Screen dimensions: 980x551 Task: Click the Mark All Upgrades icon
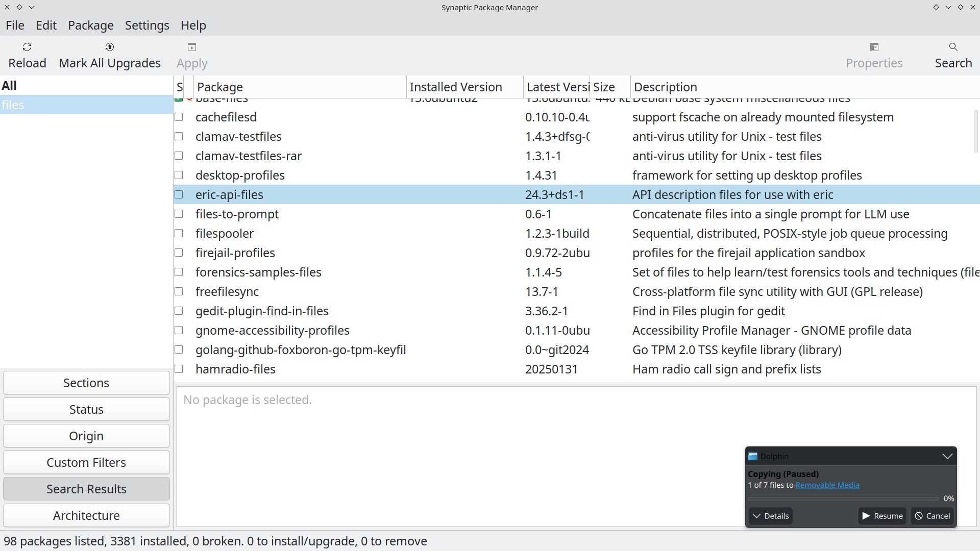(x=109, y=47)
